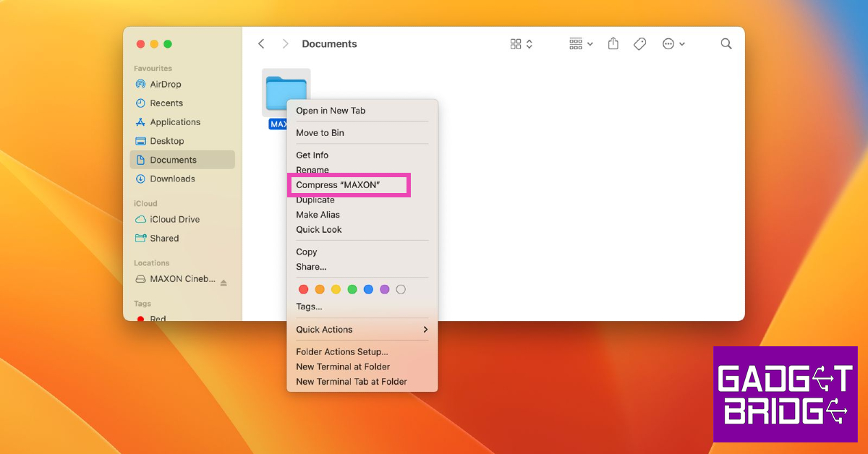
Task: Click New Terminal at Folder
Action: coord(343,367)
